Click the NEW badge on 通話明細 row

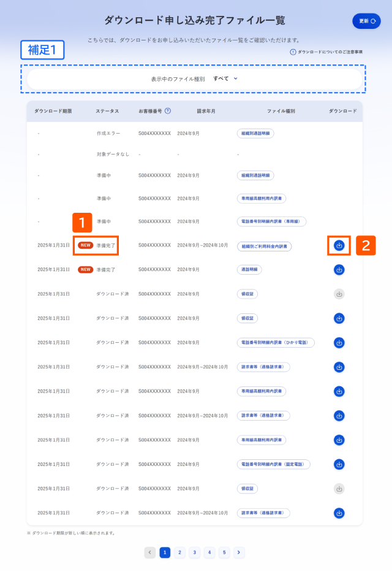(x=85, y=270)
